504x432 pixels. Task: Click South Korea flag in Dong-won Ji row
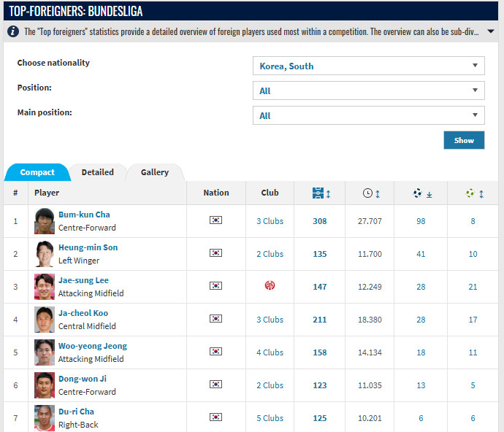point(215,384)
